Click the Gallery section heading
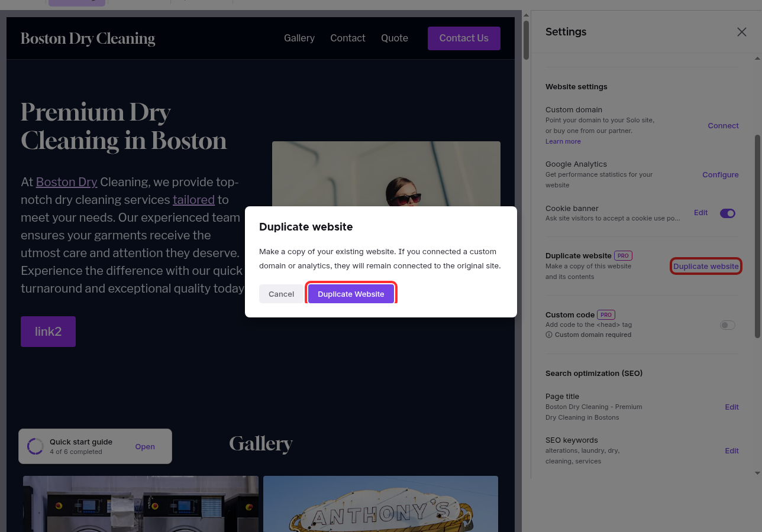Image resolution: width=762 pixels, height=532 pixels. point(261,444)
